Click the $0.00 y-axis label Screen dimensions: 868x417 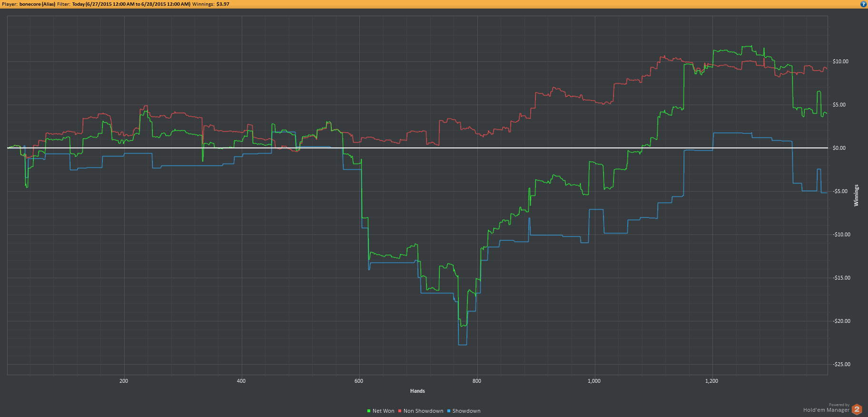839,148
